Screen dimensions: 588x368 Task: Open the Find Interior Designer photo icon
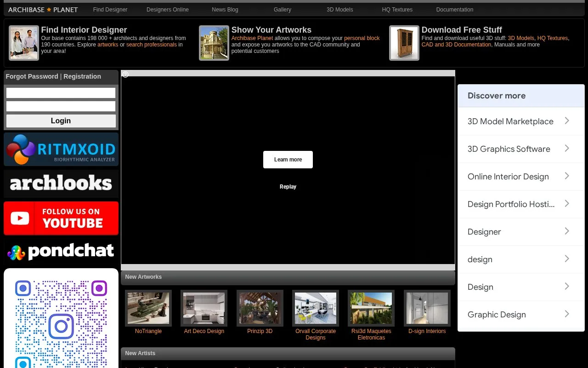pos(24,43)
